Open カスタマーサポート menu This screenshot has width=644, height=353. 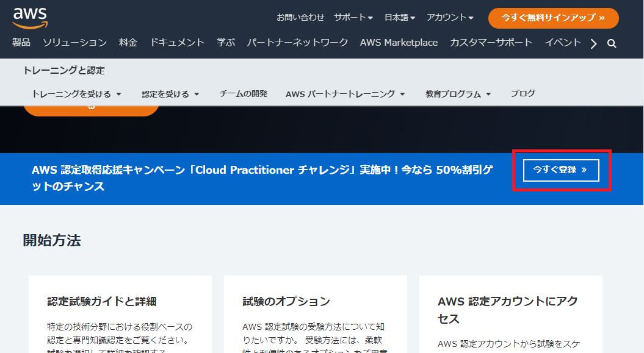tap(491, 43)
